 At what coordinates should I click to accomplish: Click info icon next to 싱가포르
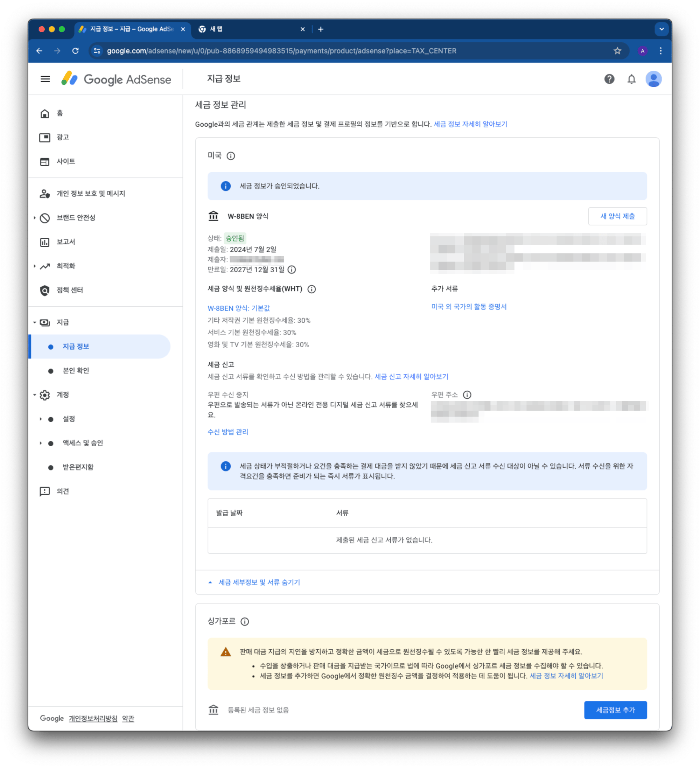pyautogui.click(x=245, y=621)
